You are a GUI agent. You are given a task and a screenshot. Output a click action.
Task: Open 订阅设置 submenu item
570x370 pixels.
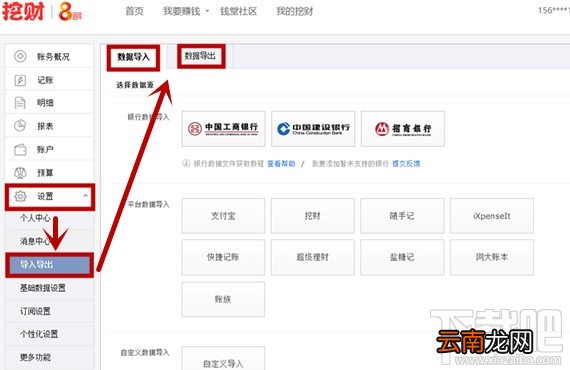point(49,311)
